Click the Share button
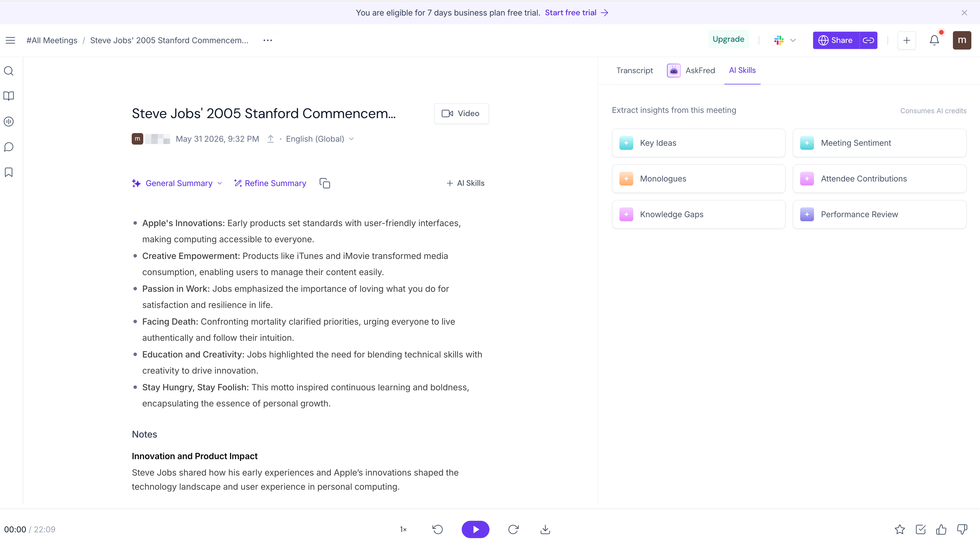 (836, 40)
